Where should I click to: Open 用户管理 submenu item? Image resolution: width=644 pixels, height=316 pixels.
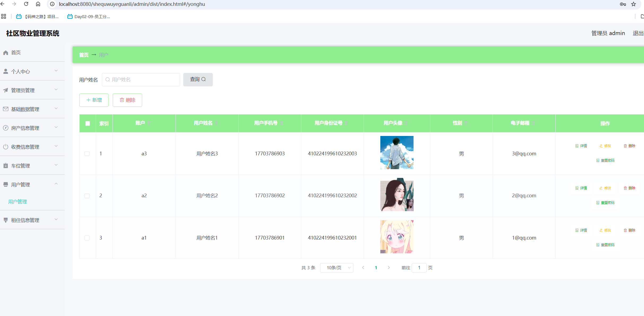click(18, 202)
